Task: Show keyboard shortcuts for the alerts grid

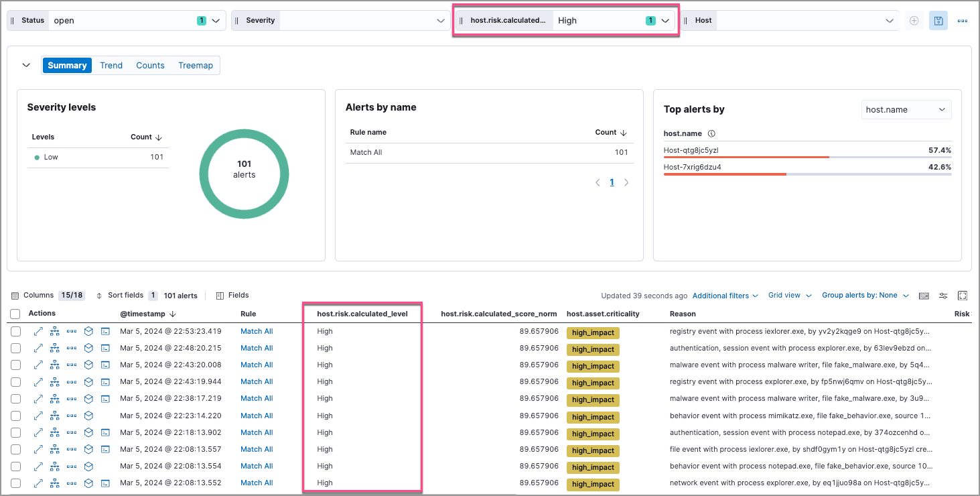Action: pyautogui.click(x=924, y=296)
